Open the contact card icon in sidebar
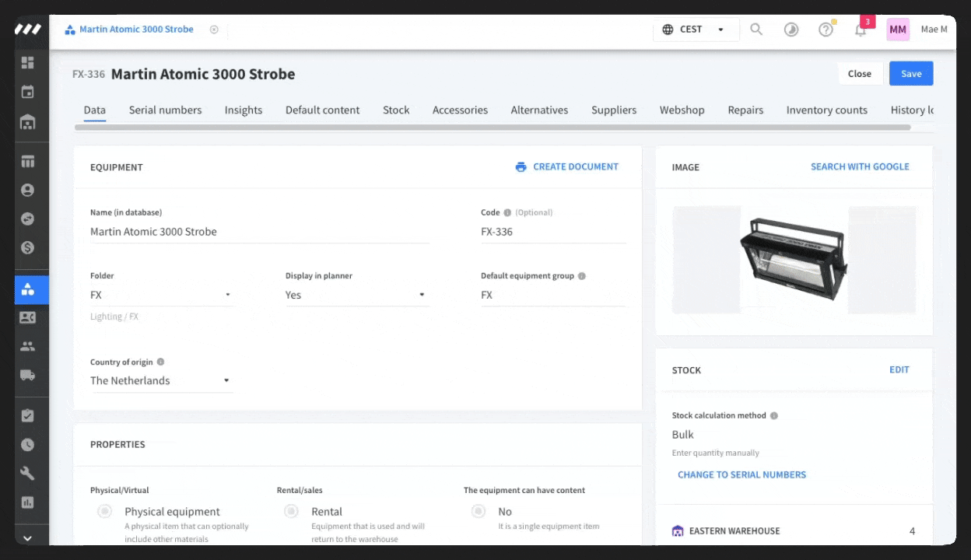The width and height of the screenshot is (971, 560). click(28, 317)
